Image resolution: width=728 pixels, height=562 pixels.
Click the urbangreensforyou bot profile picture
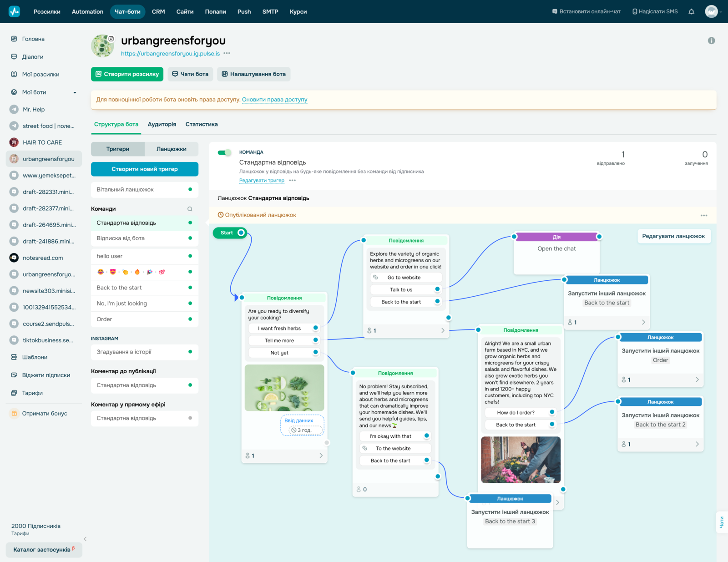click(103, 46)
